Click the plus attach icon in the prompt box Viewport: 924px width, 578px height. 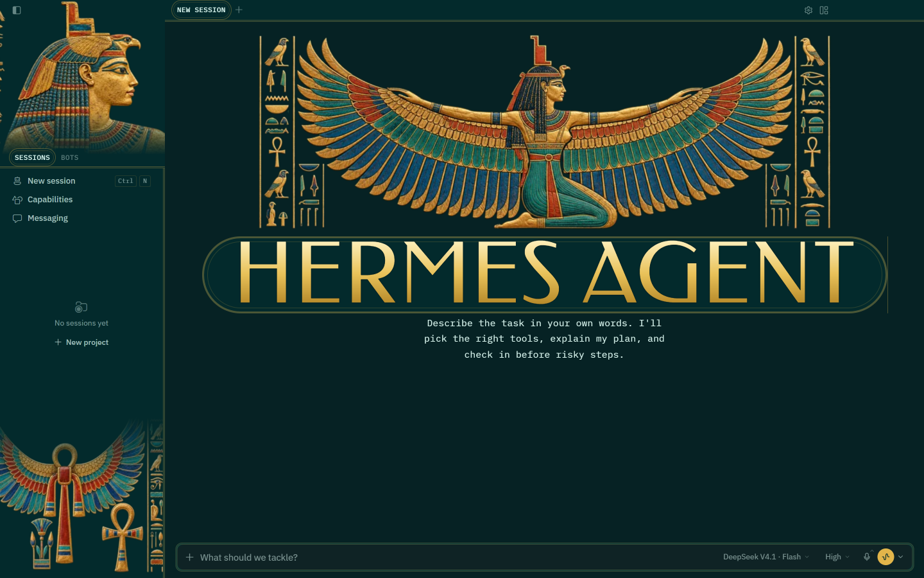[x=189, y=557]
